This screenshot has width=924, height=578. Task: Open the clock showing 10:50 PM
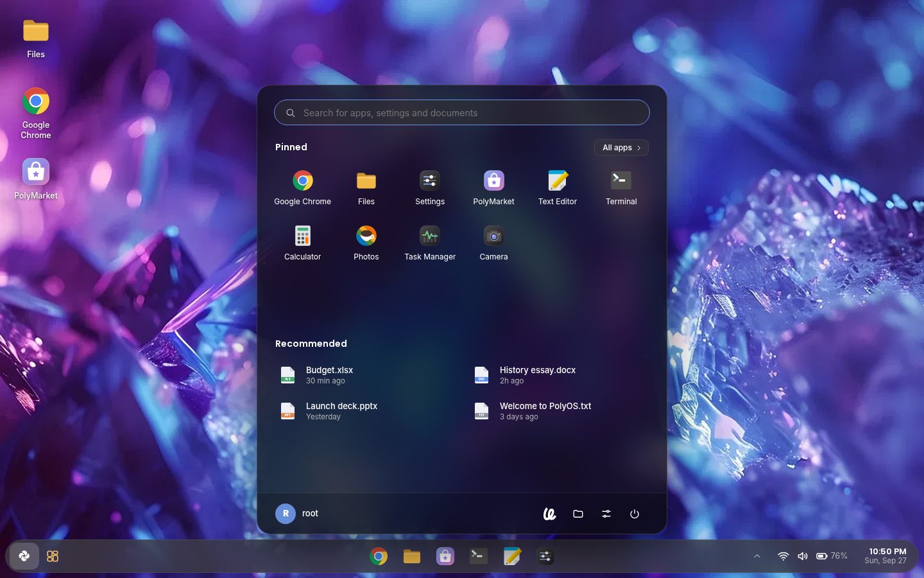(x=886, y=556)
